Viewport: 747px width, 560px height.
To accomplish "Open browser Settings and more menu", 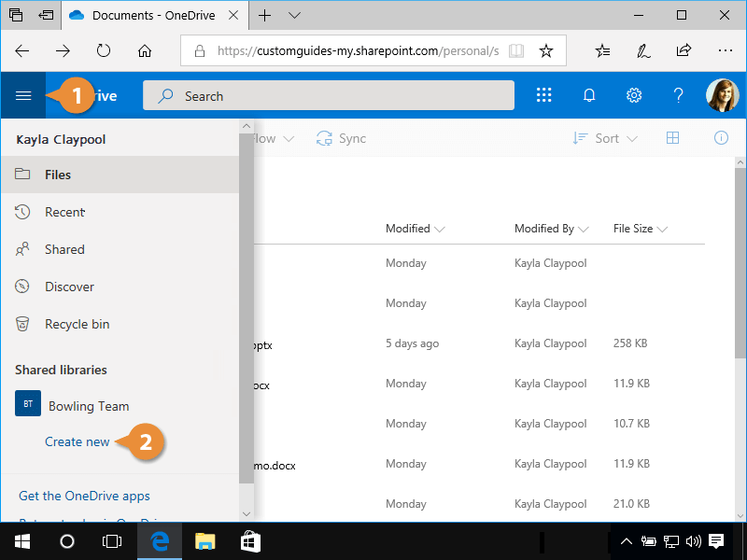I will (725, 50).
